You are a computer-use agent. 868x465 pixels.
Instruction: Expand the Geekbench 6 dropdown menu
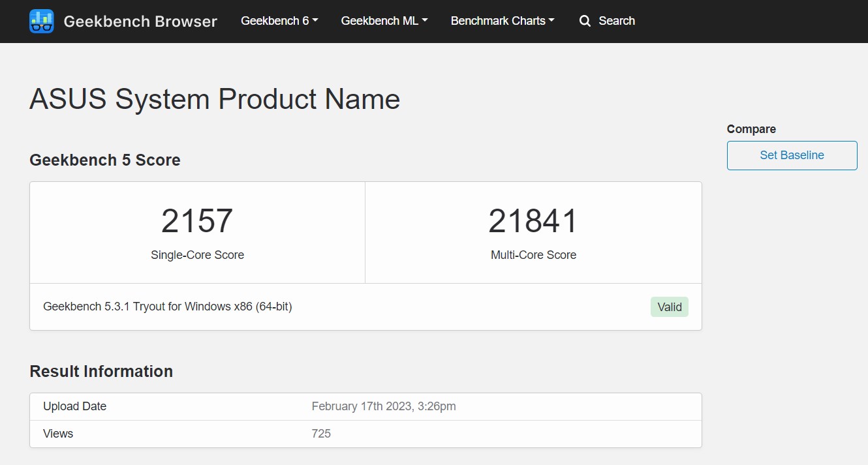pos(279,21)
